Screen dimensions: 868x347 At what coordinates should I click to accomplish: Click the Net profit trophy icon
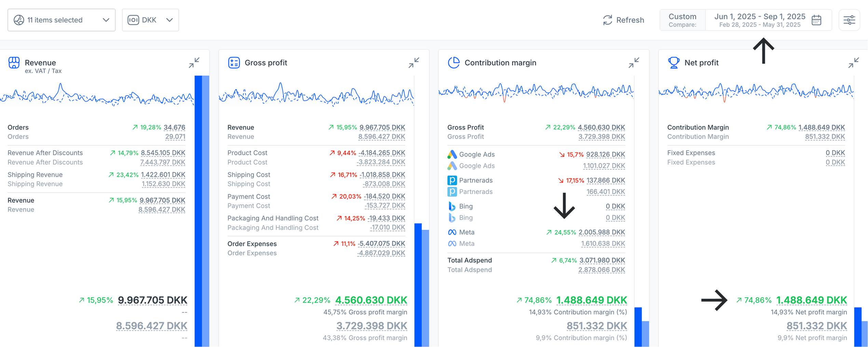pyautogui.click(x=674, y=63)
